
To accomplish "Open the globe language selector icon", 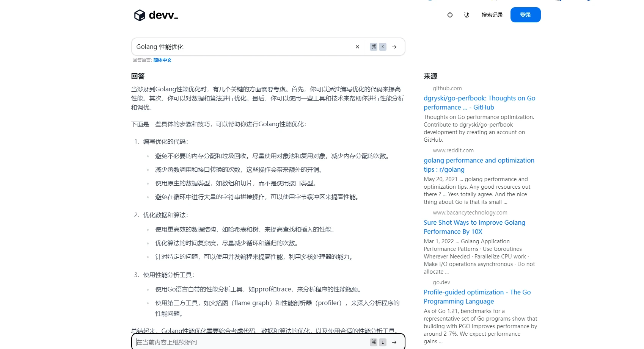I will (x=450, y=15).
